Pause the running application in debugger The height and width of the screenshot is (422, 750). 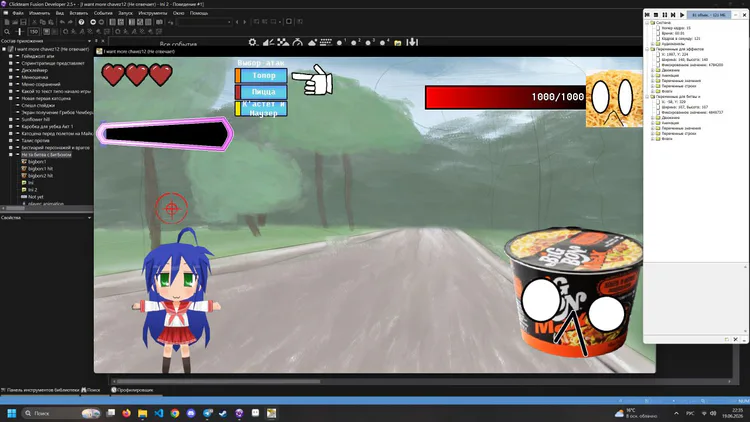(x=664, y=15)
